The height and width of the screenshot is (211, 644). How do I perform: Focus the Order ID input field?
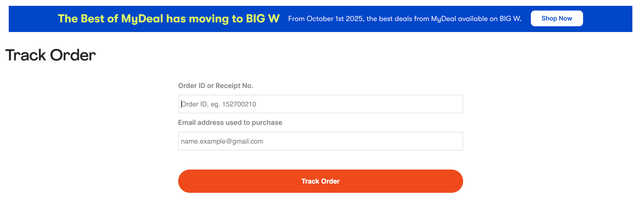320,104
